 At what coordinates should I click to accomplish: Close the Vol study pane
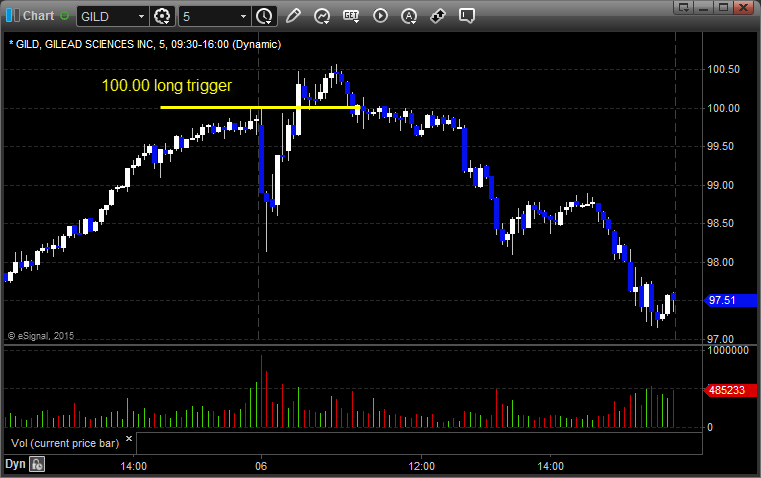(129, 439)
